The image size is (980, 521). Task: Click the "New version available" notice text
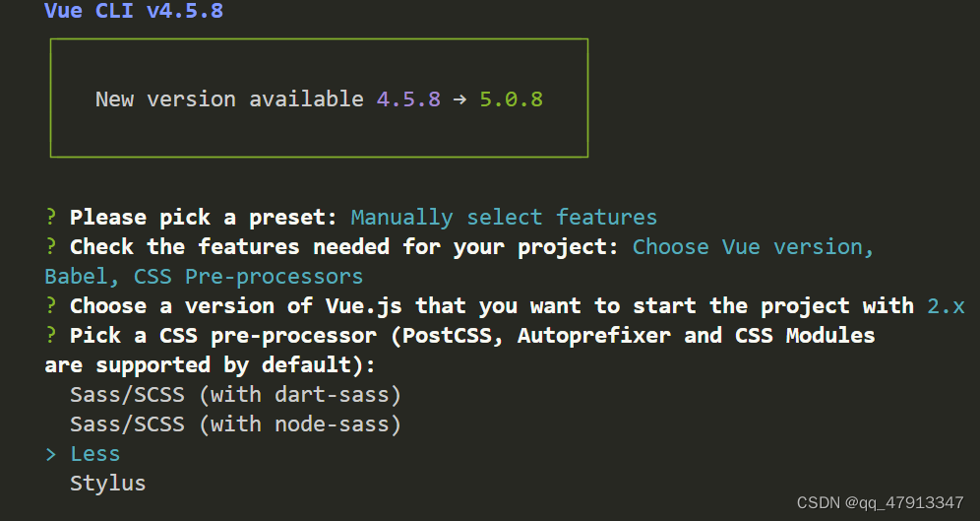click(229, 99)
